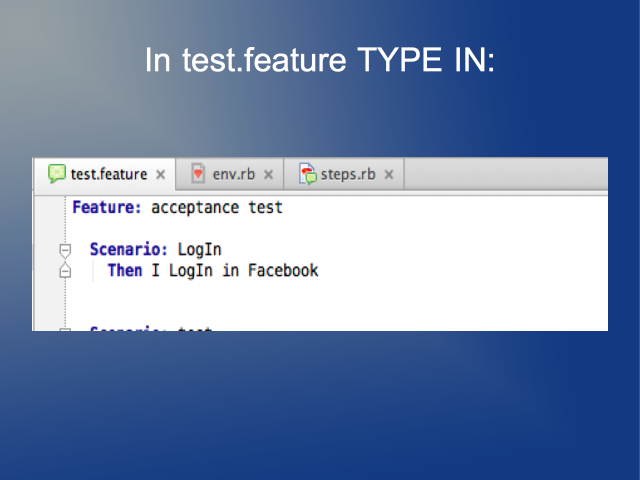The image size is (640, 480).
Task: Click the Ruby file icon on env.rb tab
Action: coord(198,173)
